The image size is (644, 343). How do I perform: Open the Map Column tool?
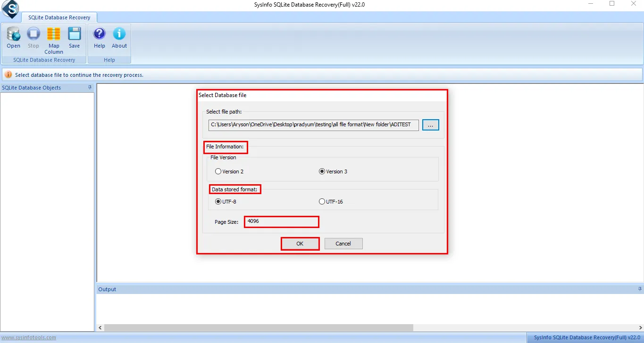point(54,41)
